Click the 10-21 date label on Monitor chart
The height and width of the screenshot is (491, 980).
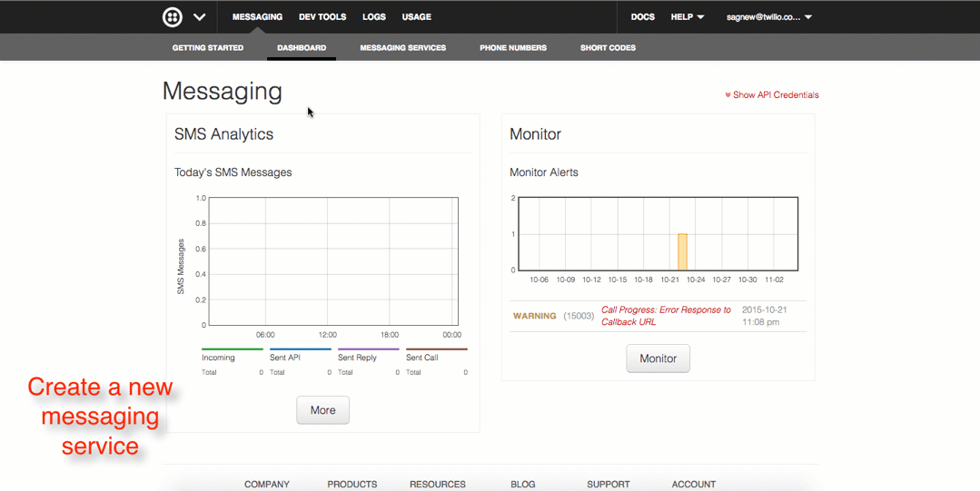[669, 280]
